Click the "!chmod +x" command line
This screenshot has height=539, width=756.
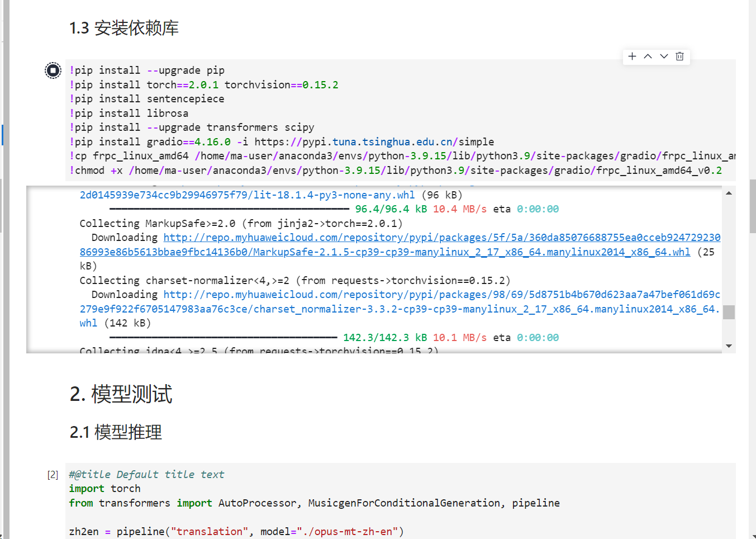pyautogui.click(x=396, y=171)
